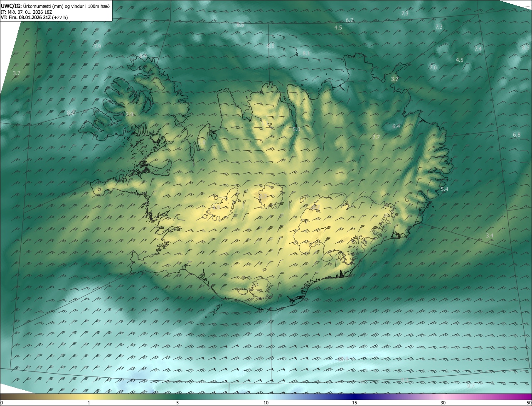Screen dimensions: 532x406
Task: Click the initial time line "IT: Mið. 07. 01. 2026 18Z"
Action: (x=26, y=12)
